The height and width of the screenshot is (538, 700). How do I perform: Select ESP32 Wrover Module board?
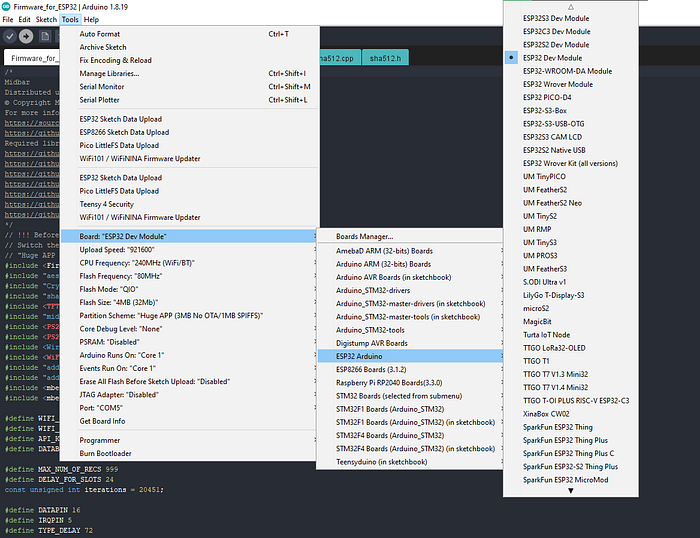coord(571,84)
